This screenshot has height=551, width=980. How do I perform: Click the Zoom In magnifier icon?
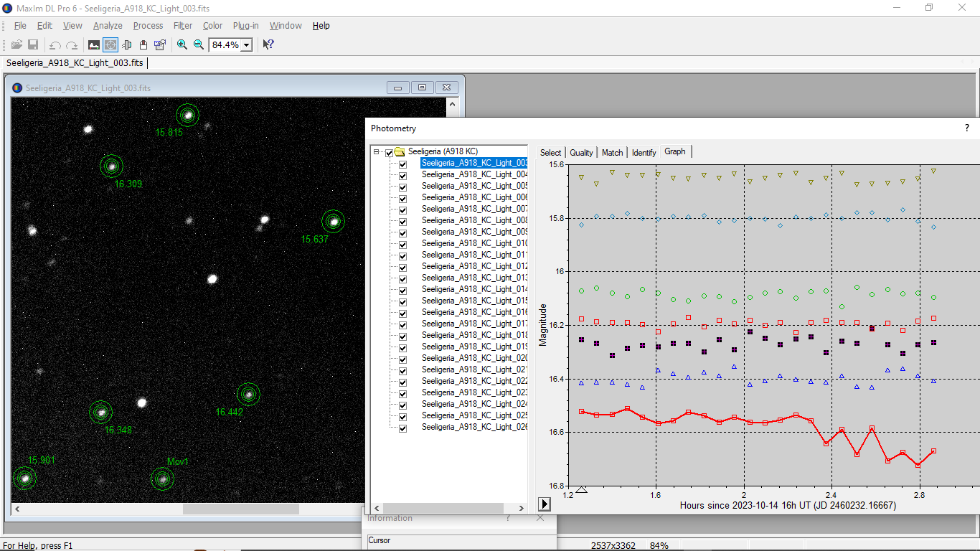pyautogui.click(x=182, y=44)
